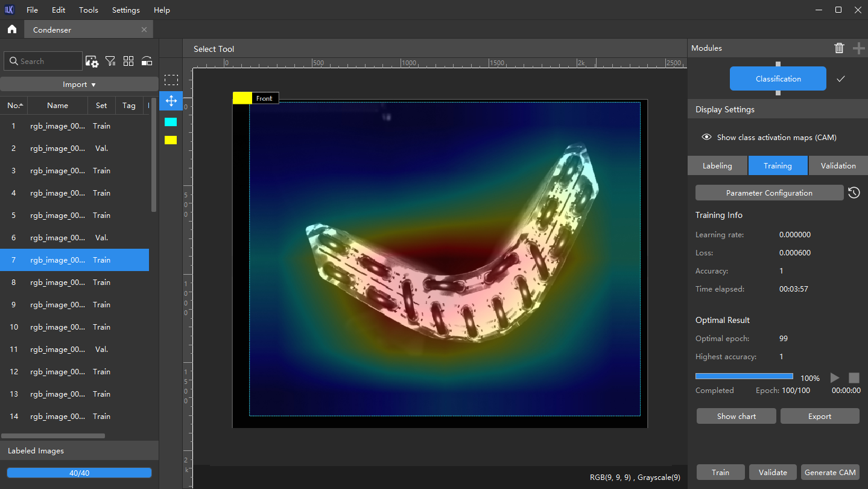Click the checkmark next to Classification

pyautogui.click(x=841, y=79)
